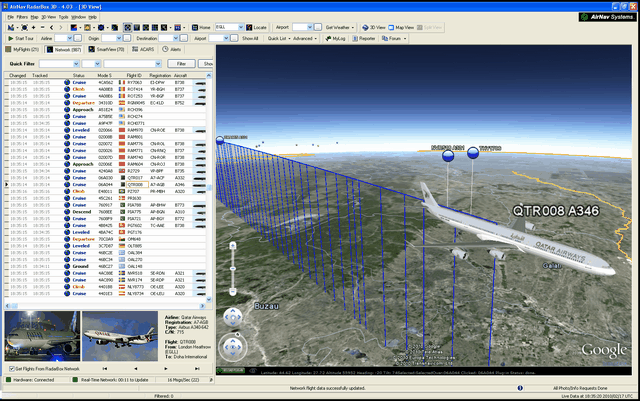Image resolution: width=640 pixels, height=401 pixels.
Task: Click the browse button next to Airline dropdown
Action: [78, 38]
